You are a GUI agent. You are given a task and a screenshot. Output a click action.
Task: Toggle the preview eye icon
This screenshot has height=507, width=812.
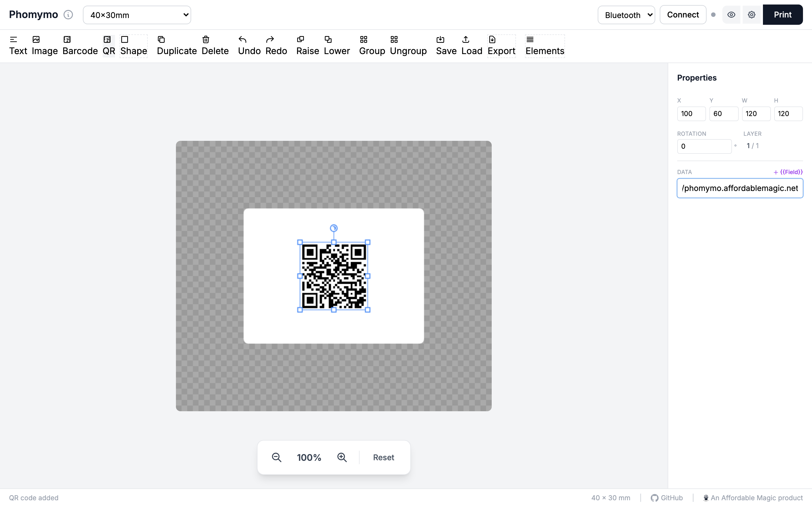(731, 14)
